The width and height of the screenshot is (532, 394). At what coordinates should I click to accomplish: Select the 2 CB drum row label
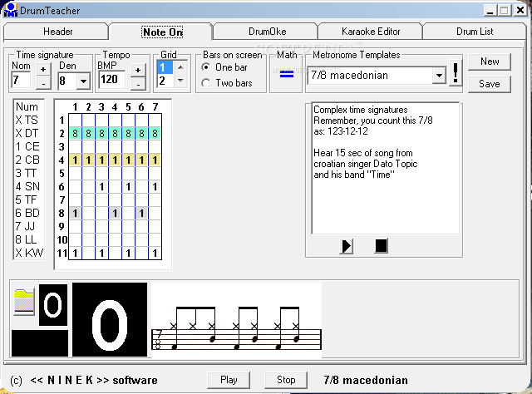click(x=27, y=160)
